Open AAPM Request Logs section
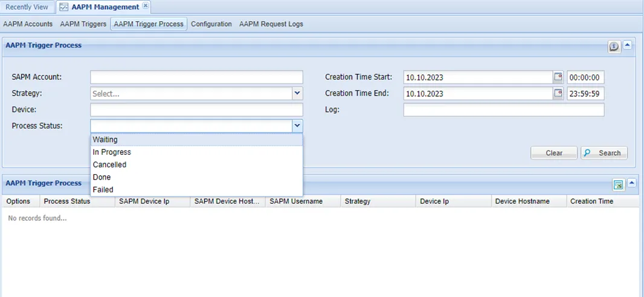Screen dimensions: 644x297 tap(271, 24)
